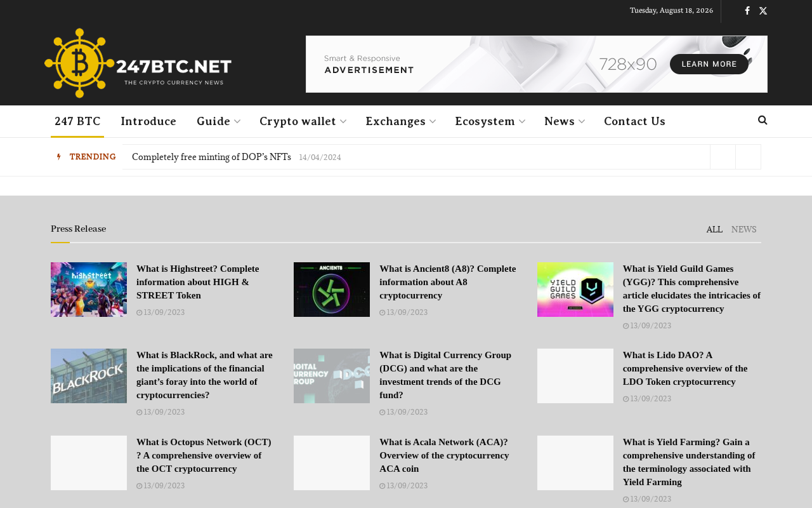Click the trending lightning bolt icon
The height and width of the screenshot is (508, 812).
point(58,157)
